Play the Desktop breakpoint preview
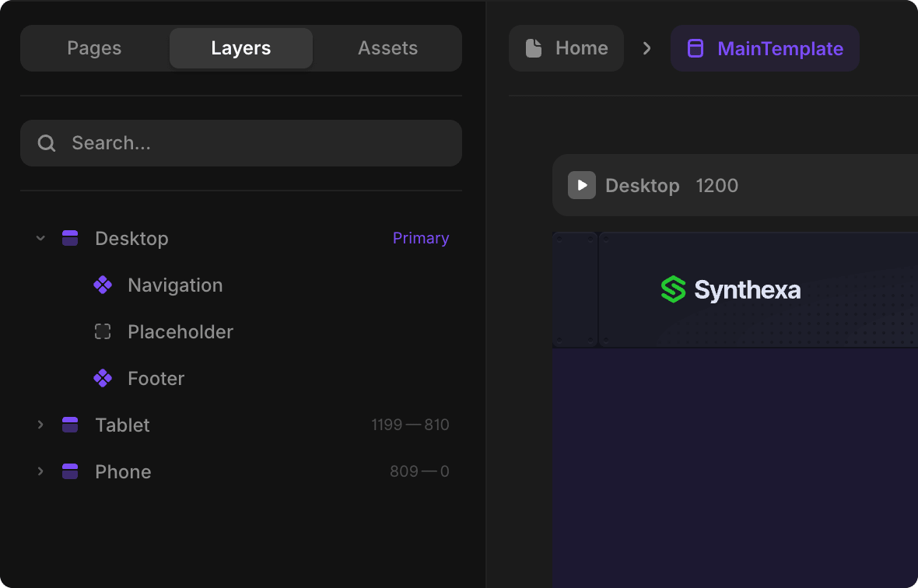This screenshot has height=588, width=918. point(582,185)
